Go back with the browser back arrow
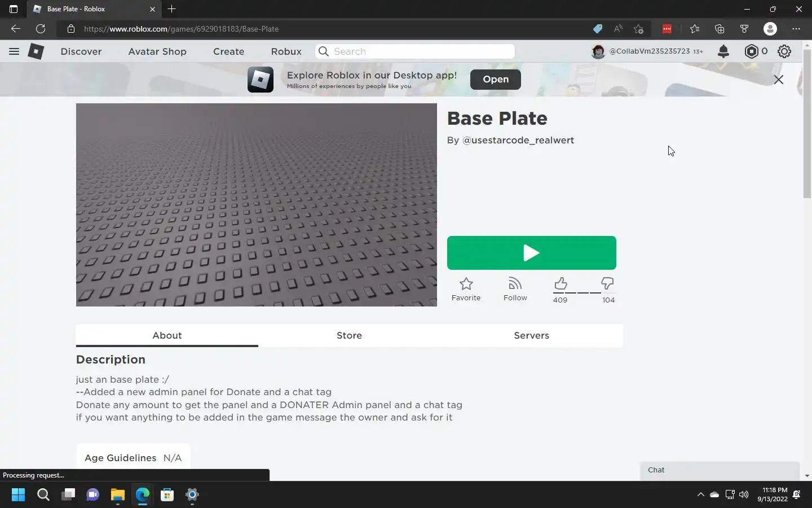 16,29
